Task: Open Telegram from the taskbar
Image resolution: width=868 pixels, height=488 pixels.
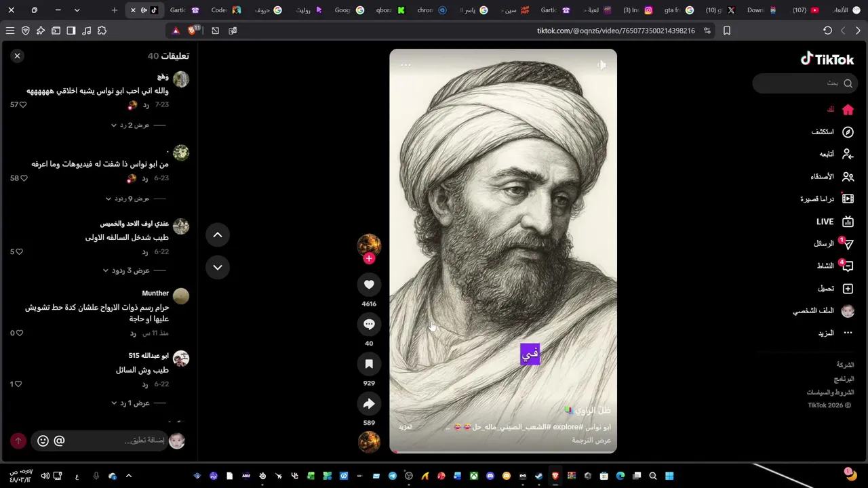Action: [393, 476]
